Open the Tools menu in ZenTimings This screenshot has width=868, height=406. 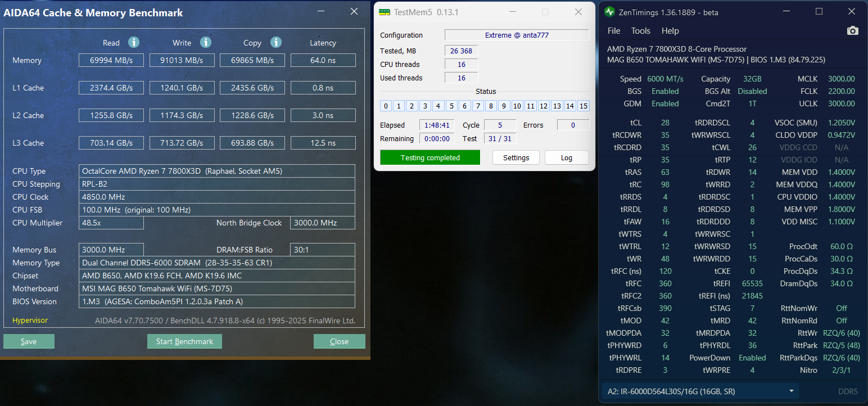click(x=640, y=31)
